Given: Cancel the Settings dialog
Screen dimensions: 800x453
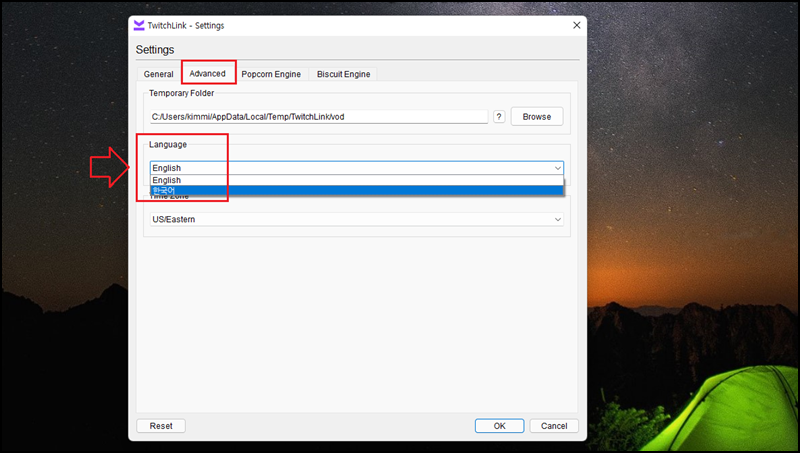Looking at the screenshot, I should (x=554, y=426).
